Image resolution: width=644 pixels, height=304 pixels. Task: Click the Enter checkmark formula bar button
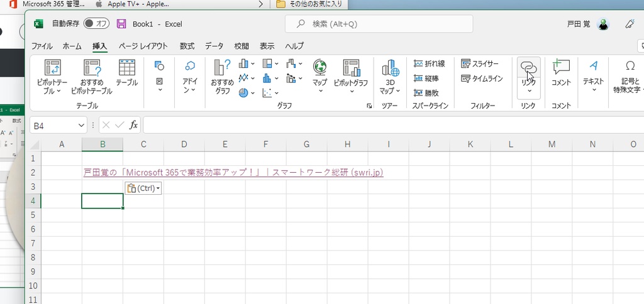click(119, 125)
